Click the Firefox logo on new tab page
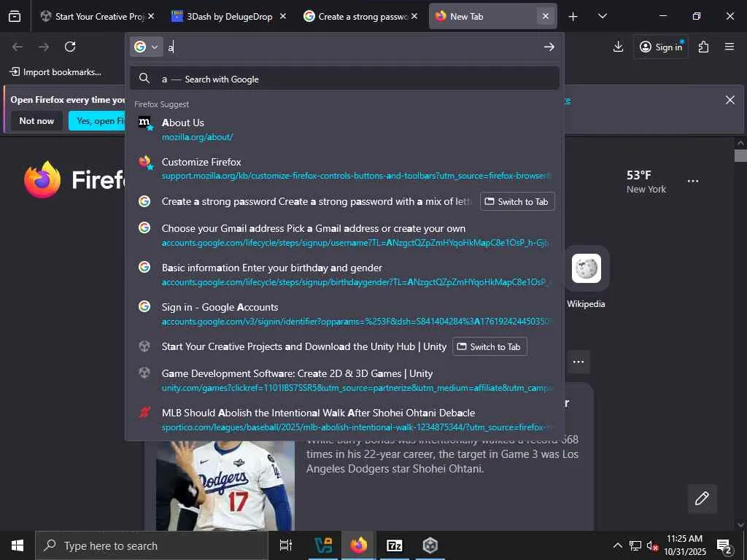This screenshot has width=747, height=560. [42, 179]
